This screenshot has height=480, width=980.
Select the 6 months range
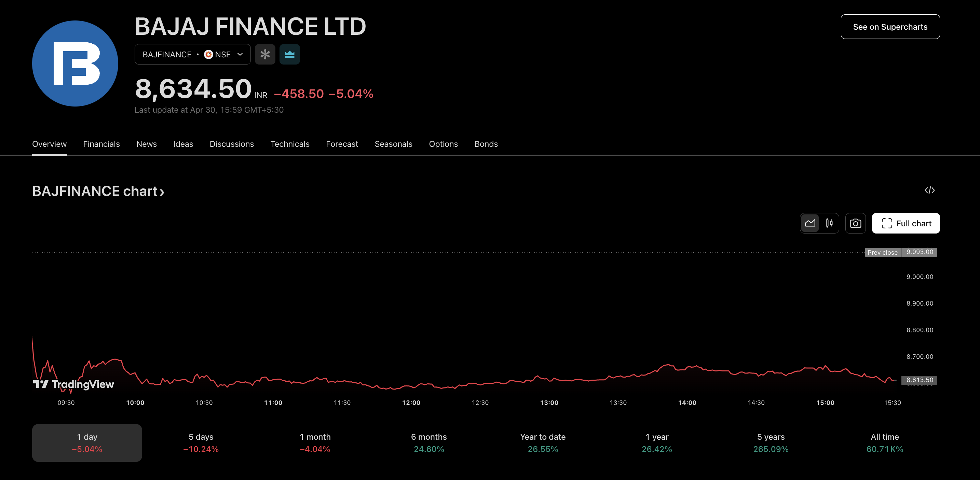point(429,443)
